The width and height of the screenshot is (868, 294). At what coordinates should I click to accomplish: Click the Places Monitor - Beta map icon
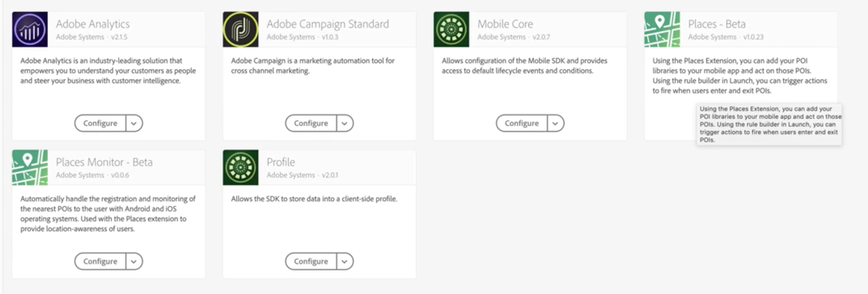pos(30,168)
